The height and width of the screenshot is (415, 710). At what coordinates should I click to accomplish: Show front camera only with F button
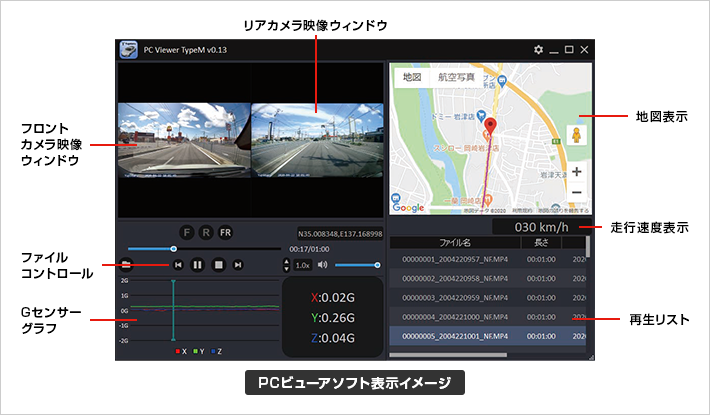(187, 233)
